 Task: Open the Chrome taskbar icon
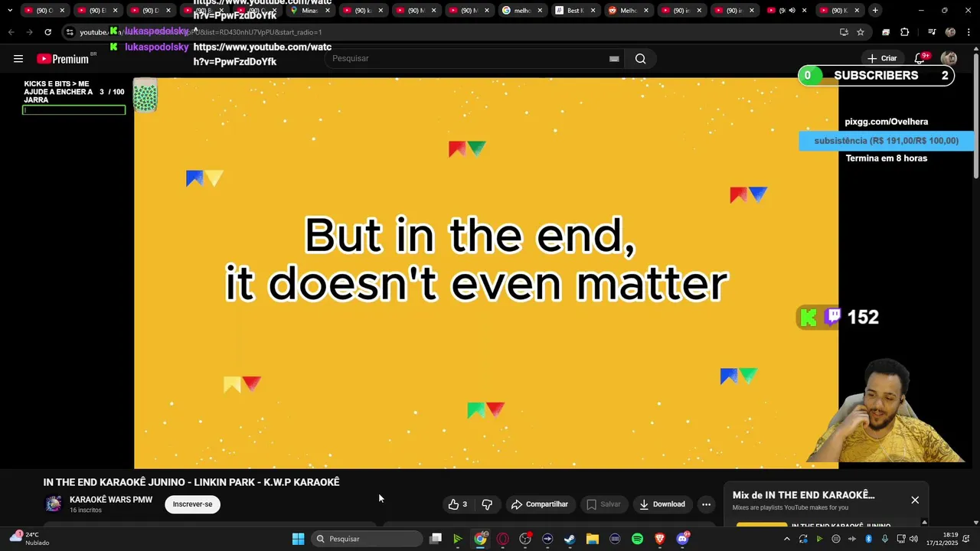(480, 539)
